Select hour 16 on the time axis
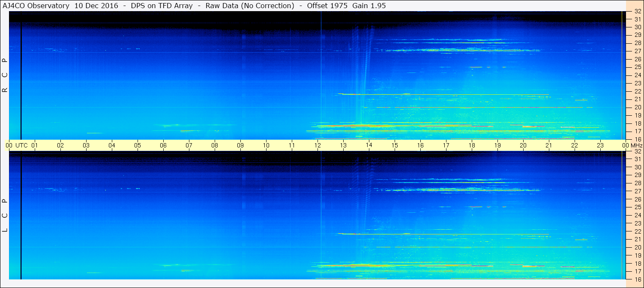Viewport: 644px width, 288px height. point(420,145)
